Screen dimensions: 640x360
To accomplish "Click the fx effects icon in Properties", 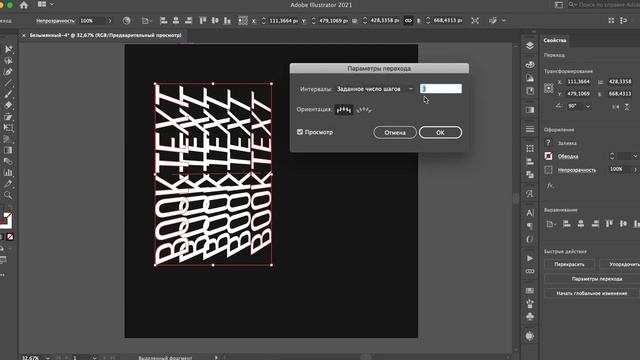I will tap(550, 186).
